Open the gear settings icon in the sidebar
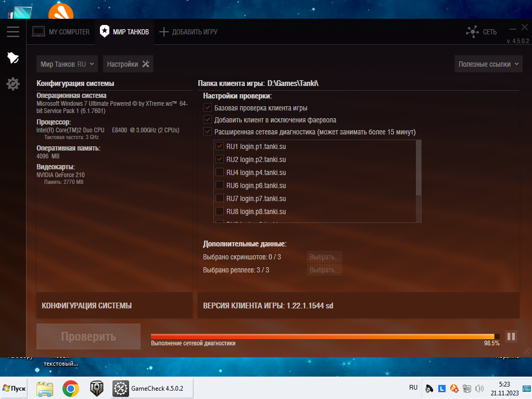532x399 pixels. point(13,83)
